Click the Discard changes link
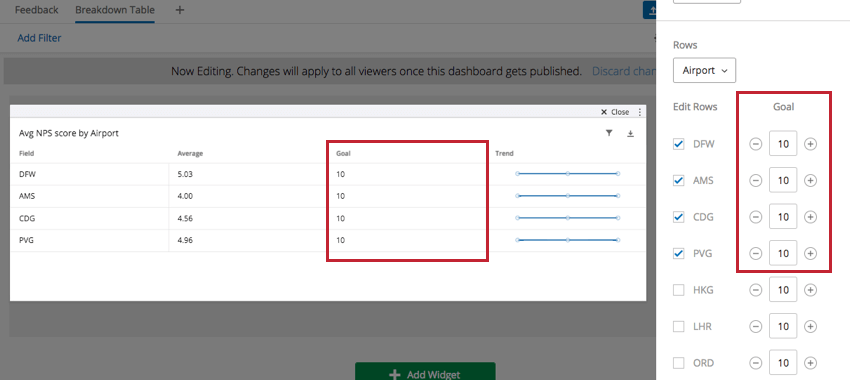Screen dimensions: 850x380 tap(623, 71)
